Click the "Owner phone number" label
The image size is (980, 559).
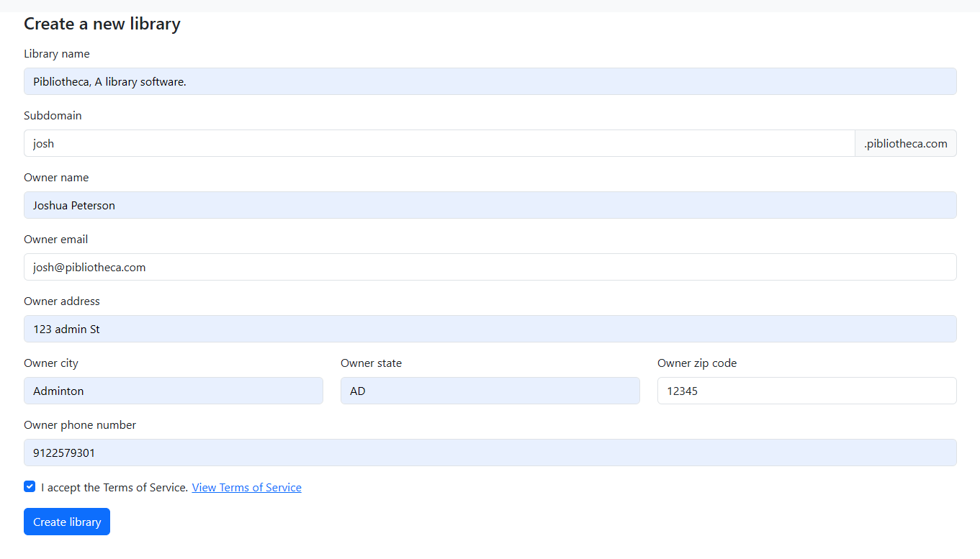coord(79,424)
